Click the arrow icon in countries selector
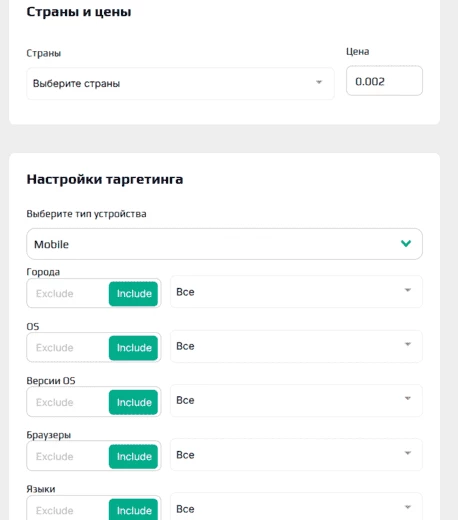Viewport: 458px width, 520px height. 319,82
